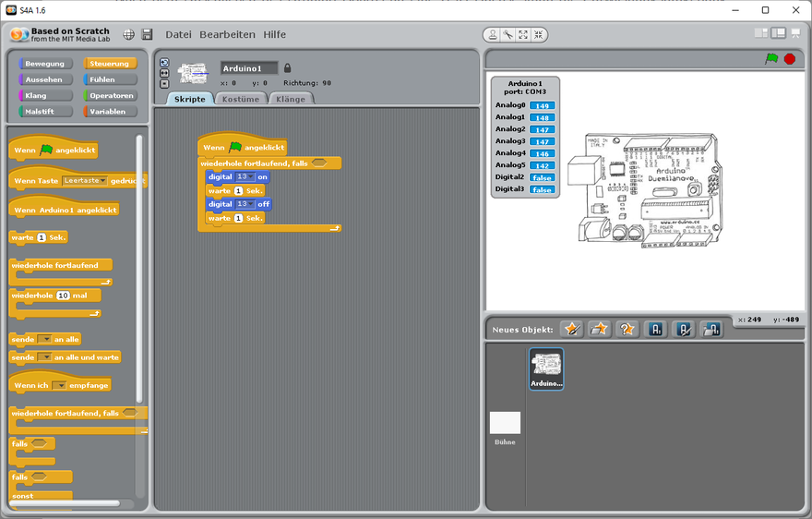The width and height of the screenshot is (812, 519).
Task: Open dropdown in 'Wenn ich empfange' block
Action: coord(59,385)
